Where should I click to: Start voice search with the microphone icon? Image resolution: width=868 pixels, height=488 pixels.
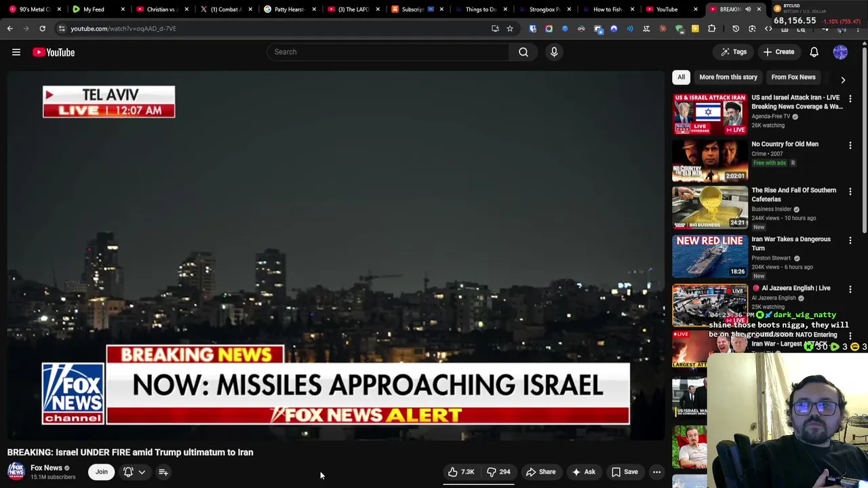coord(554,52)
